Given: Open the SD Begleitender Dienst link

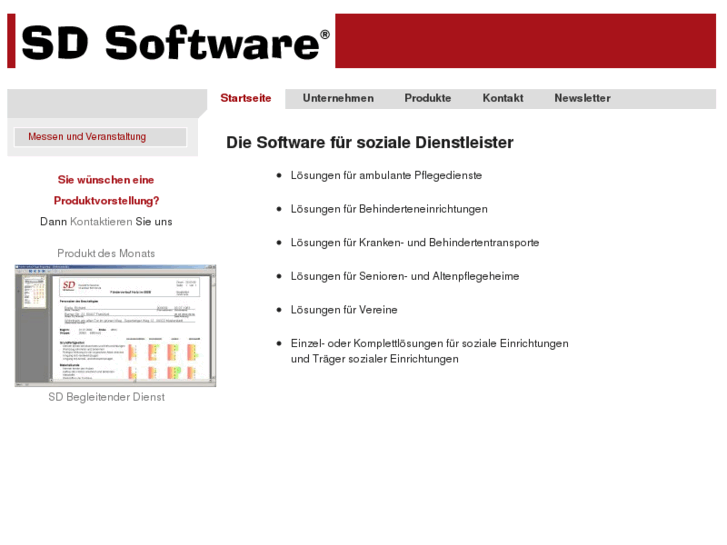Looking at the screenshot, I should tap(107, 397).
